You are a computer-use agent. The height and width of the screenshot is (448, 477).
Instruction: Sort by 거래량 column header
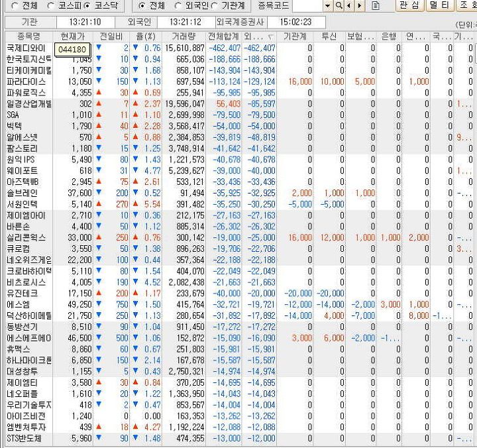[184, 36]
